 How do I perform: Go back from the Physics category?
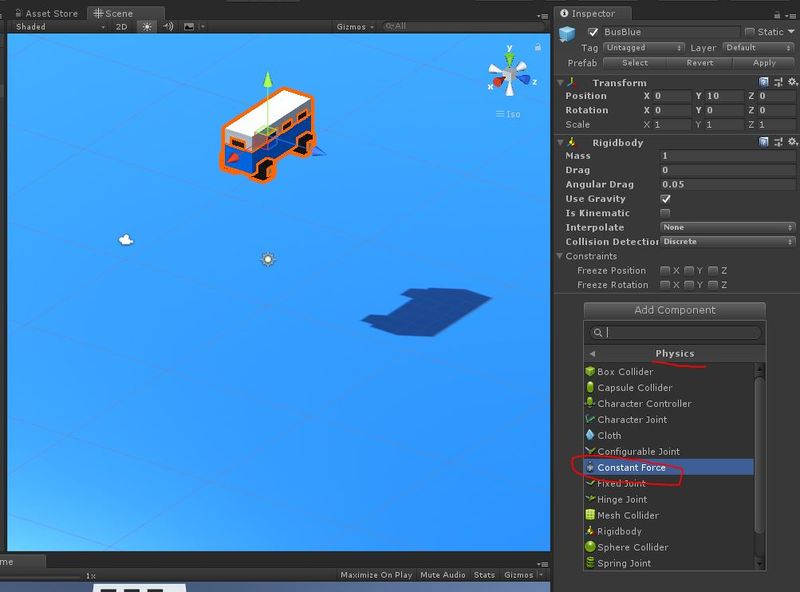click(592, 353)
